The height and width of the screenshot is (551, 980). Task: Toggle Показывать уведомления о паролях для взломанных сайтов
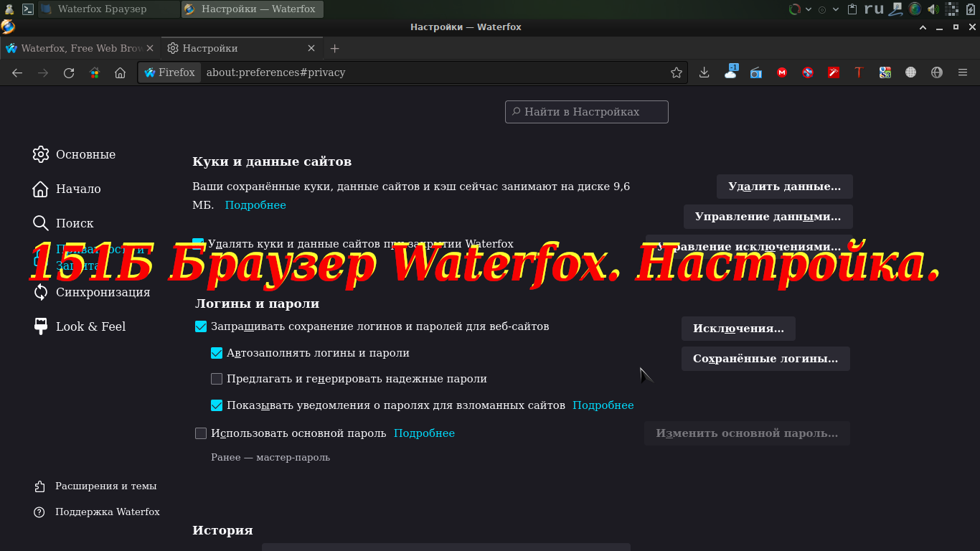coord(217,405)
